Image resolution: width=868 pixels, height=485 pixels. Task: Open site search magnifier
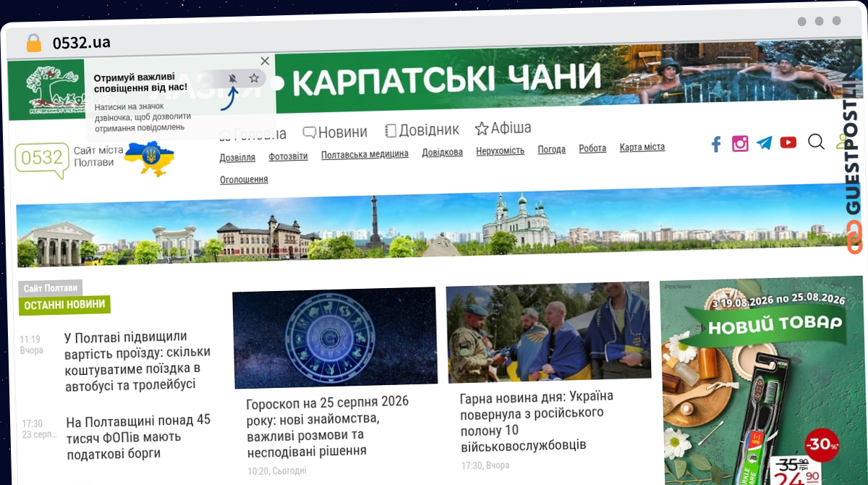click(816, 141)
